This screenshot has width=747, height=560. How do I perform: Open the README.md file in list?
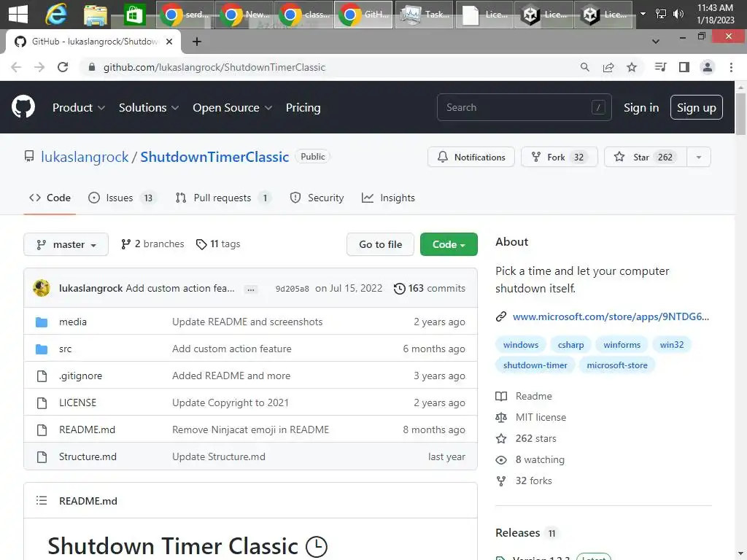88,429
